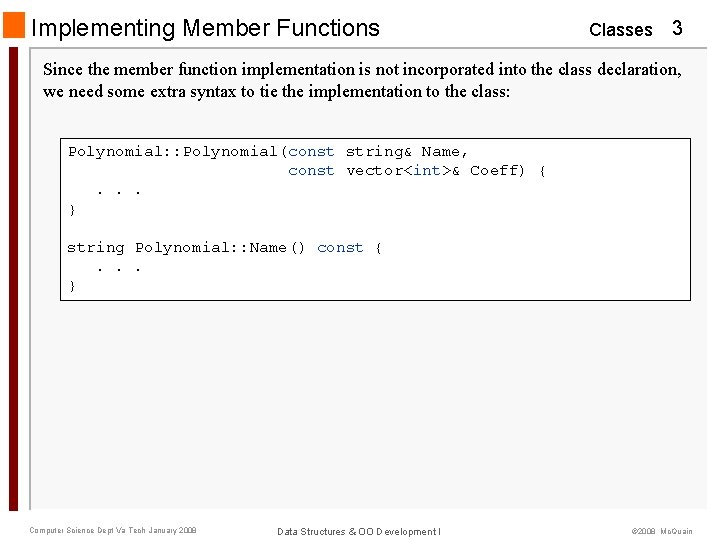Select the slide title Implementing Member Functions

pyautogui.click(x=205, y=28)
